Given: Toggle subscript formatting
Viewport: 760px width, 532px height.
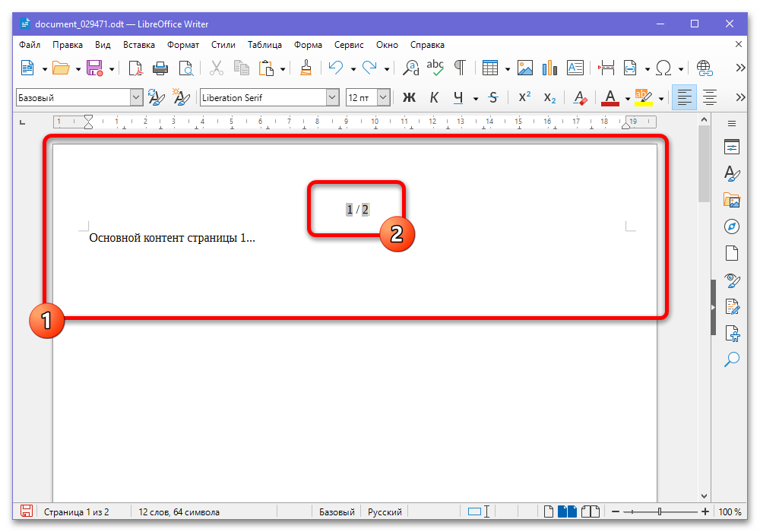Looking at the screenshot, I should tap(549, 98).
